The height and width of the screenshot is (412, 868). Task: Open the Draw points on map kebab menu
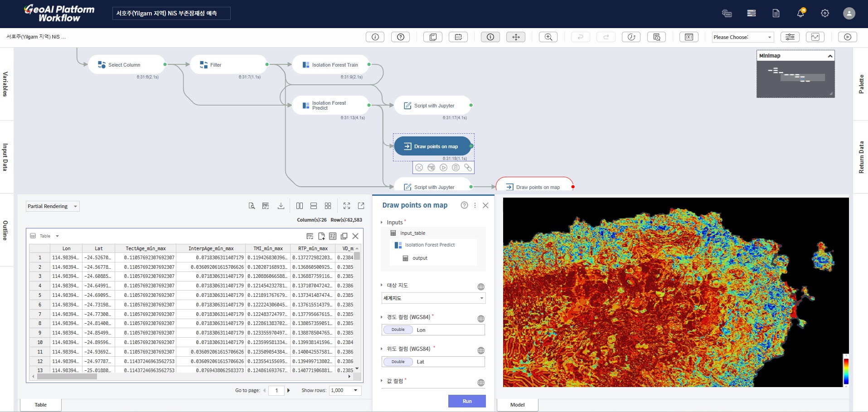coord(475,205)
